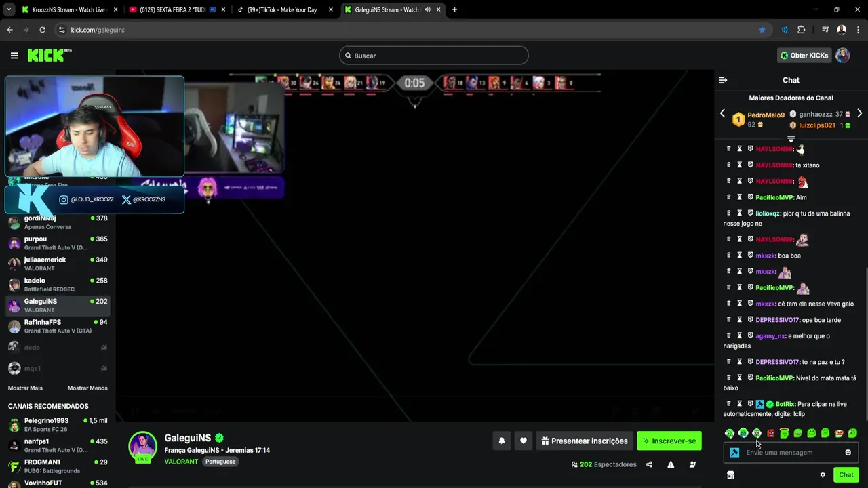This screenshot has height=488, width=868.
Task: Focus the Buscar search field
Action: [x=434, y=56]
